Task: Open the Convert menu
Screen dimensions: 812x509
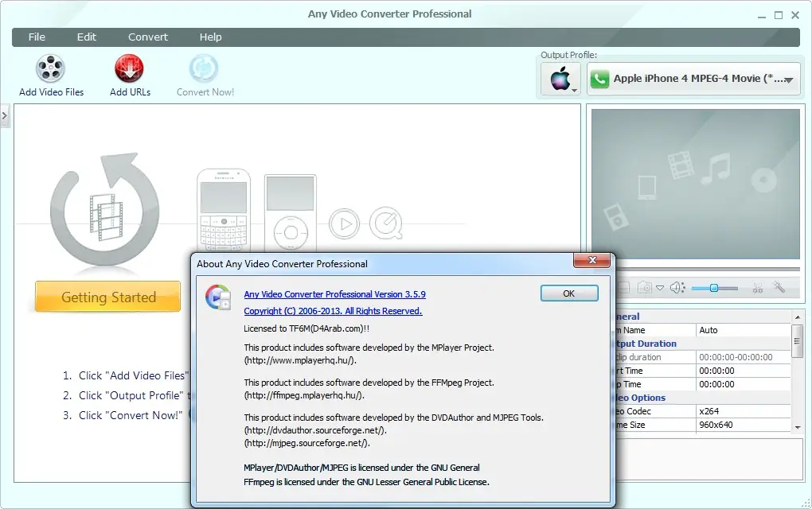Action: tap(148, 37)
